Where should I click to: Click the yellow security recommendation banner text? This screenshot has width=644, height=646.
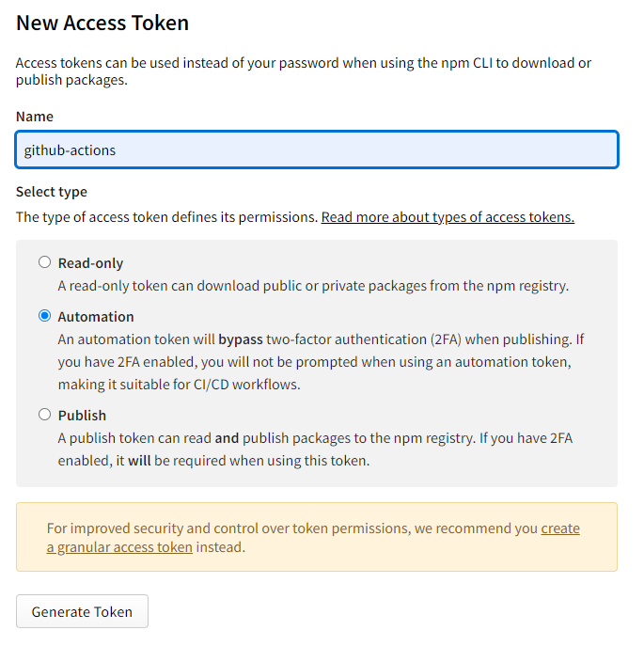(x=313, y=538)
